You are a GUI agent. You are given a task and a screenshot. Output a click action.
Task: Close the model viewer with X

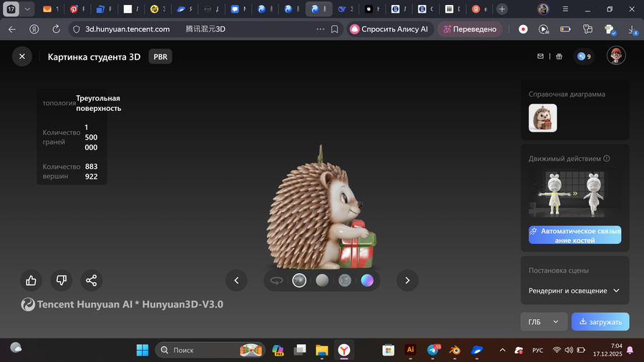(x=22, y=57)
